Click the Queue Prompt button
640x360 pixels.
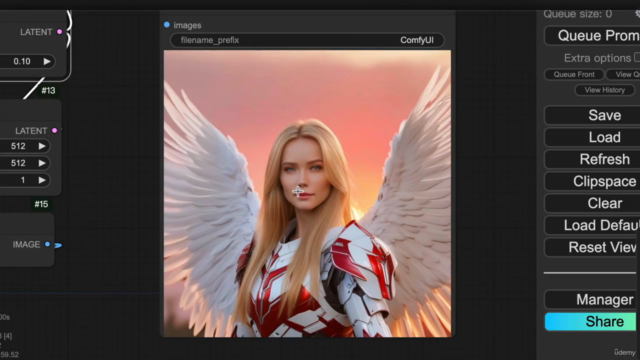tap(592, 36)
